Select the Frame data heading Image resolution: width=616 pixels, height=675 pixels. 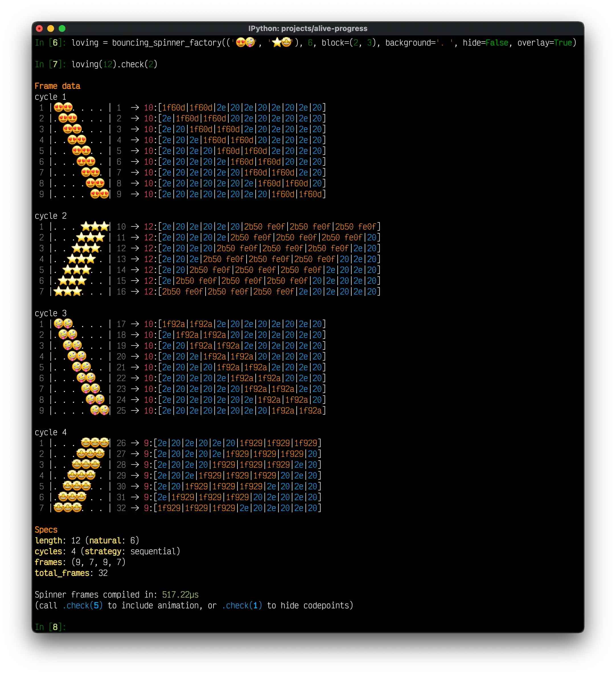coord(58,86)
